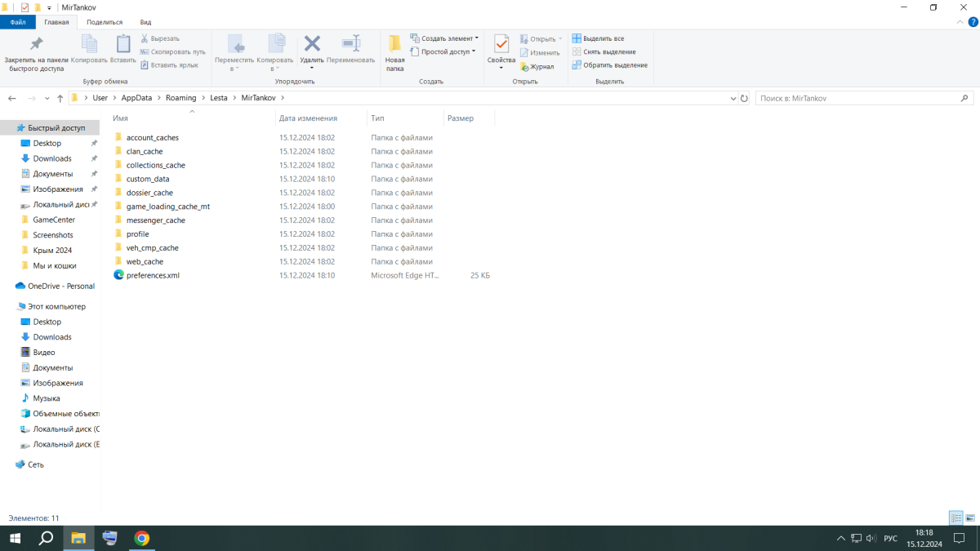Screen dimensions: 980x551
Task: Switch to details view in the status bar
Action: (955, 518)
